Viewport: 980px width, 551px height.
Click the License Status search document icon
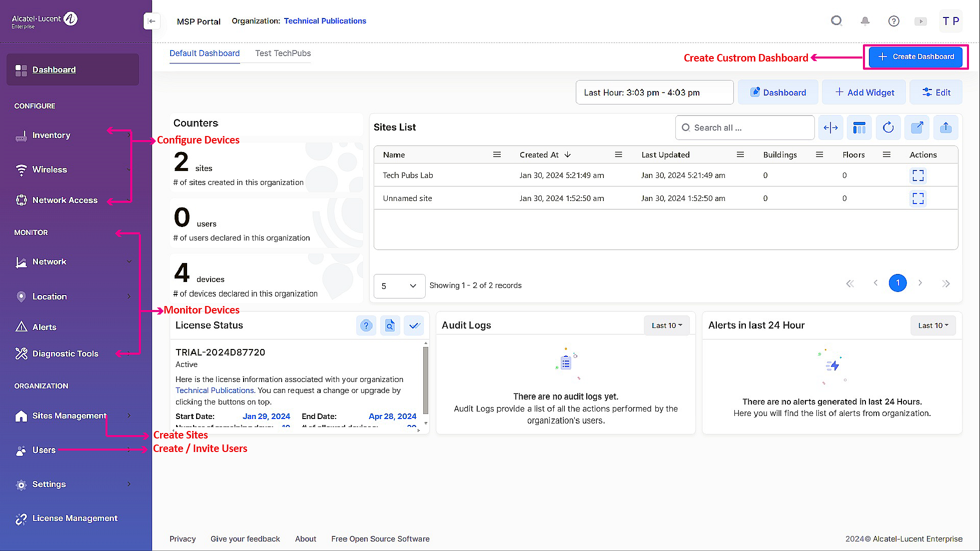click(390, 325)
